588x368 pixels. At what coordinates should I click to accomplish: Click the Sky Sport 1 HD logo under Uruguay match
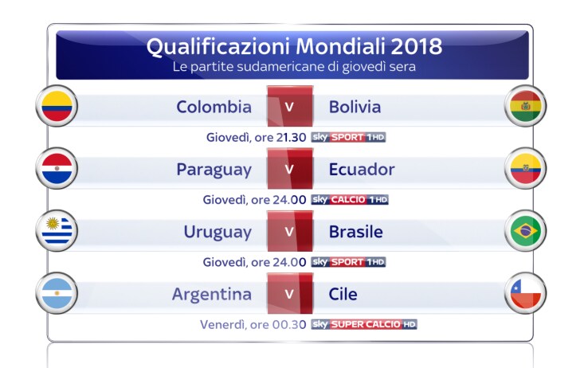point(348,262)
